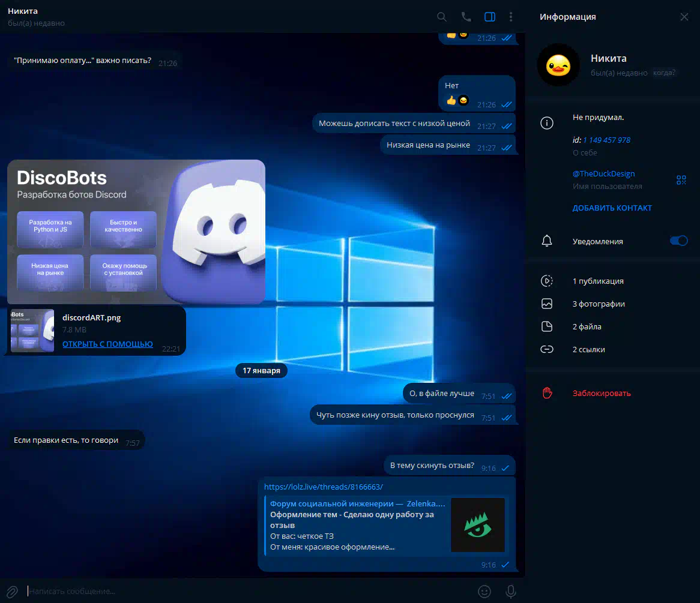Start a voice call with Никита
This screenshot has height=603, width=700.
[x=466, y=17]
